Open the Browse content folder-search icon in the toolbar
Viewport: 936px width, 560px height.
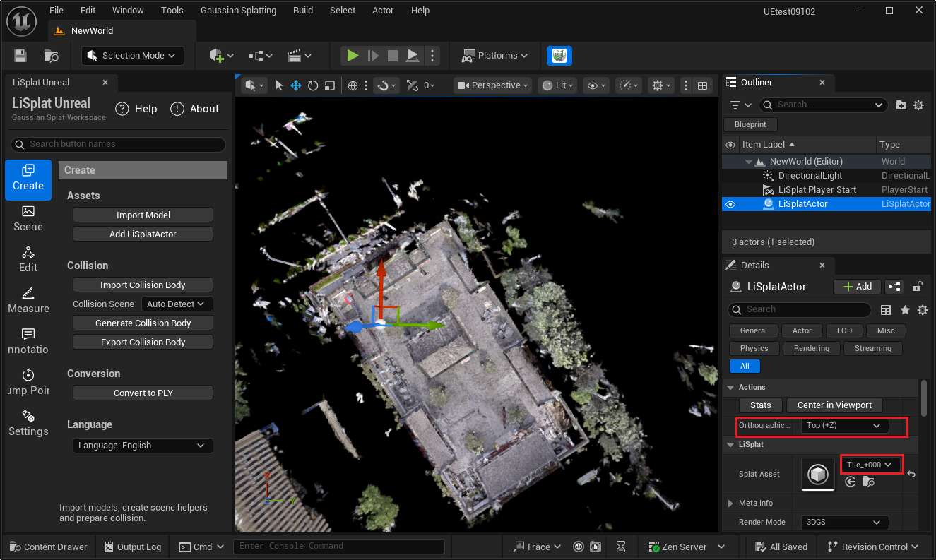(x=52, y=56)
